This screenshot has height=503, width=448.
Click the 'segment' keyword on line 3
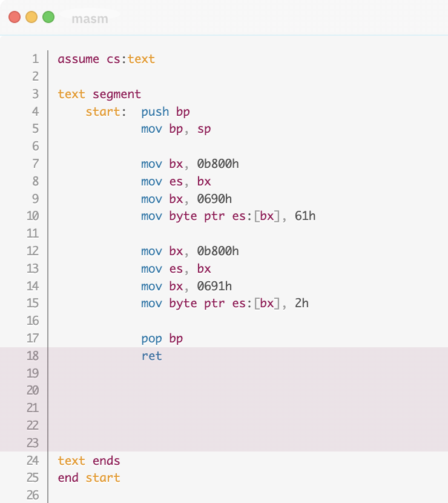[116, 94]
